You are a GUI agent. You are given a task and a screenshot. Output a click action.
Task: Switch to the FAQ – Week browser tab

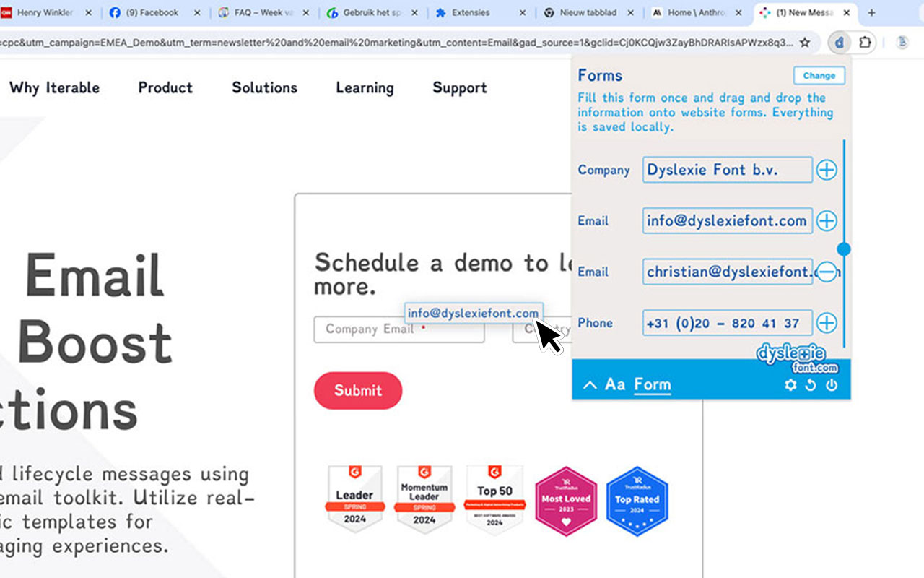[263, 13]
